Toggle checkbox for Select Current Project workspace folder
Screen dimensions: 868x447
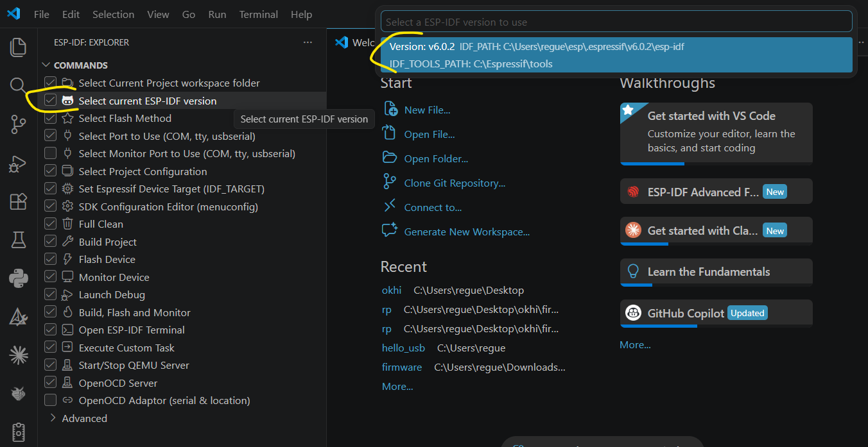[x=50, y=83]
